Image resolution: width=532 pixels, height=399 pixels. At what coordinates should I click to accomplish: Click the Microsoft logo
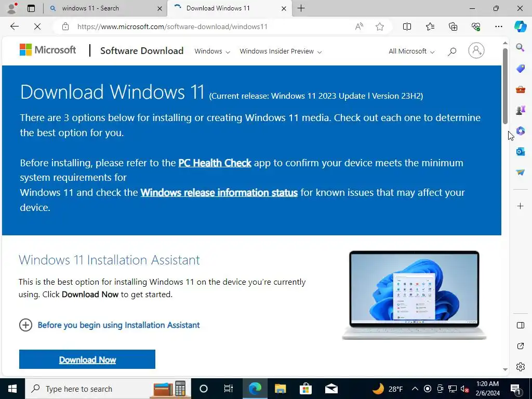click(48, 50)
